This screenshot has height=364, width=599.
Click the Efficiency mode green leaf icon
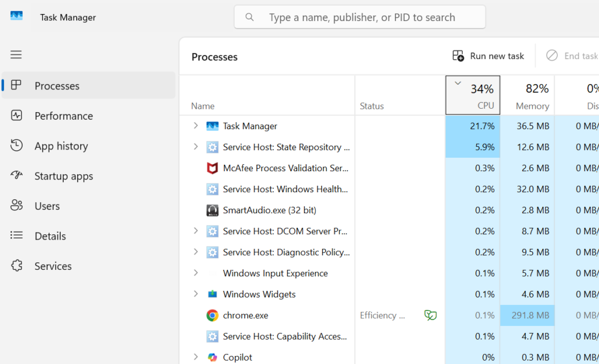click(431, 315)
